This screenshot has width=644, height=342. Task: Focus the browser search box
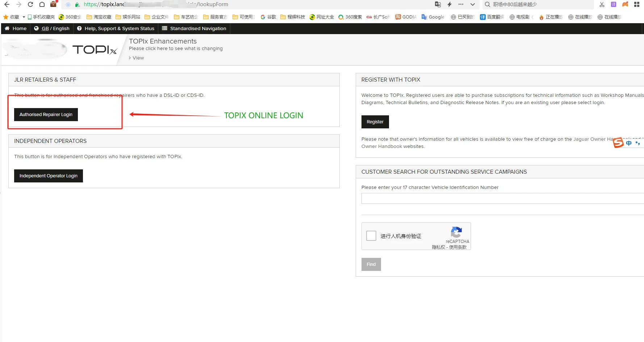[x=538, y=4]
